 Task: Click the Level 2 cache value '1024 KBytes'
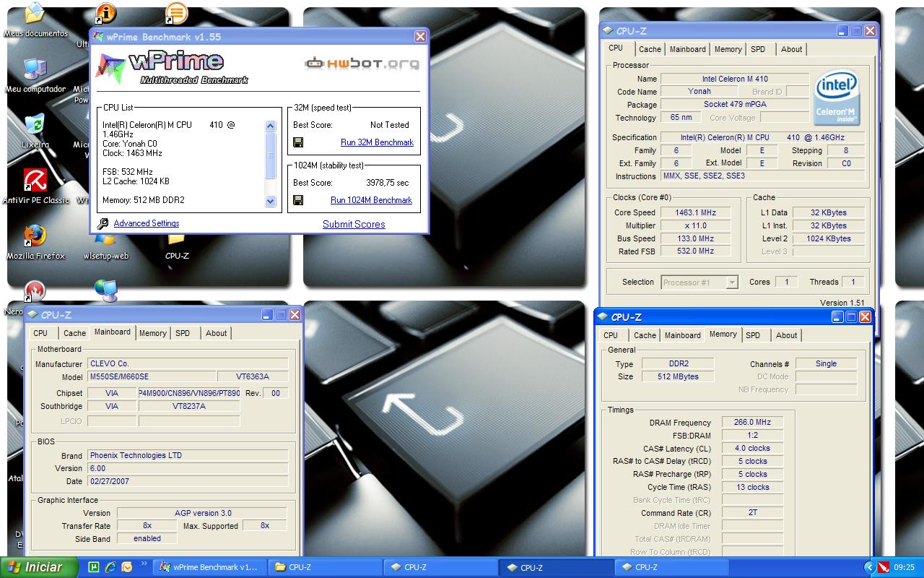pos(829,238)
